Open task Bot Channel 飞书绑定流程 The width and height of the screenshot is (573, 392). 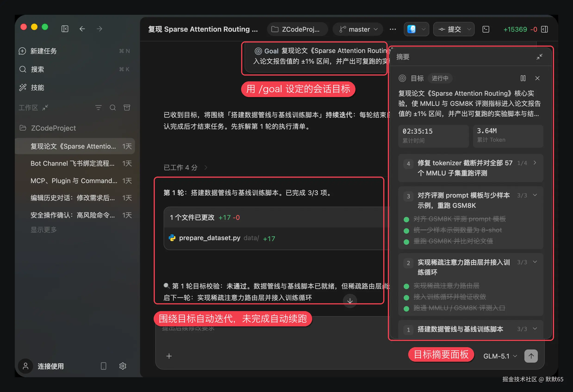(x=75, y=163)
